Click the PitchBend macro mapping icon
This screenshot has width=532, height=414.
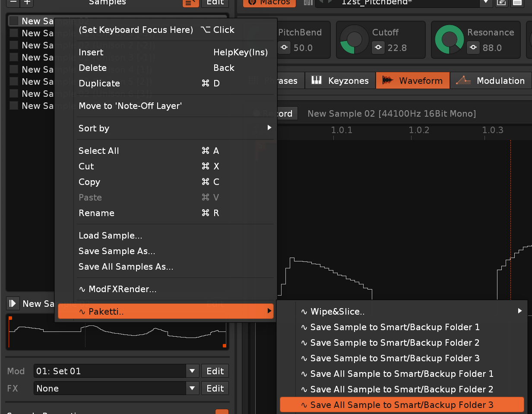[x=284, y=48]
